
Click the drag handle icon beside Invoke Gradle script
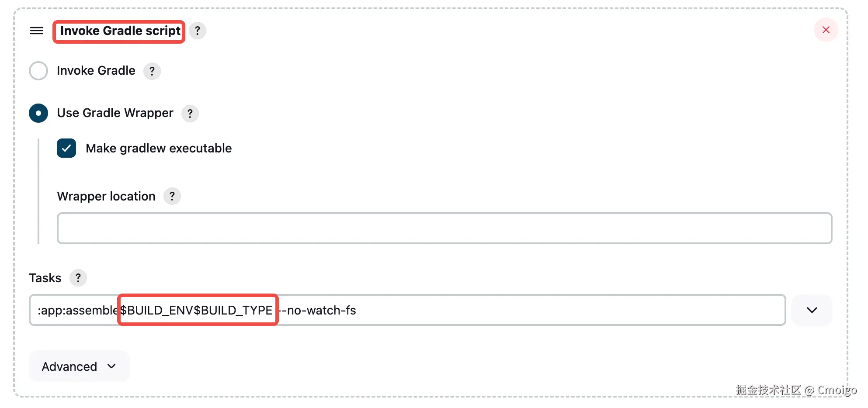click(x=37, y=31)
